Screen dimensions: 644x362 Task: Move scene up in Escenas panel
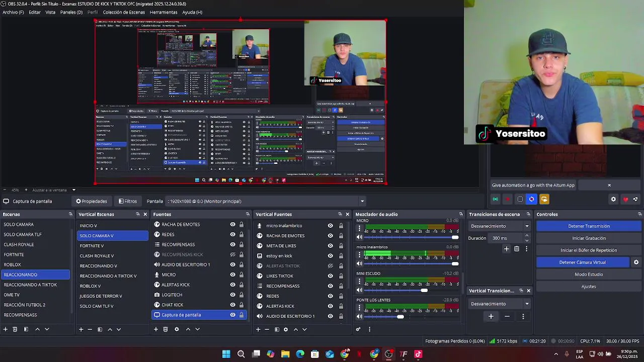(37, 329)
